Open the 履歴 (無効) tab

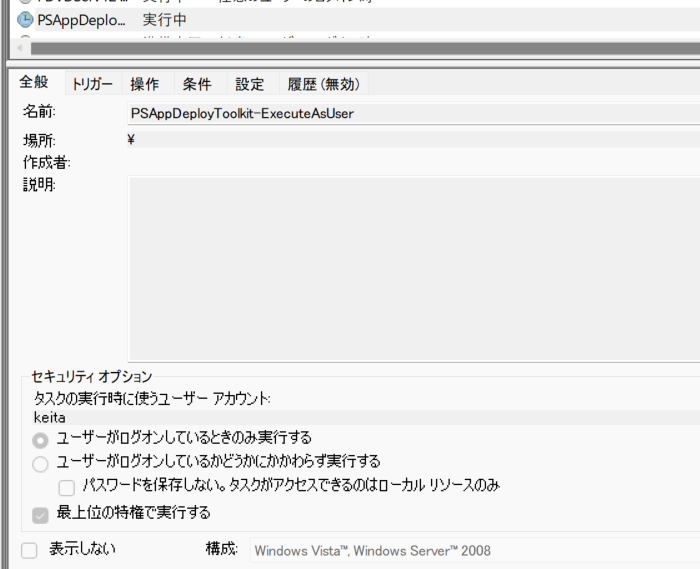pyautogui.click(x=324, y=84)
